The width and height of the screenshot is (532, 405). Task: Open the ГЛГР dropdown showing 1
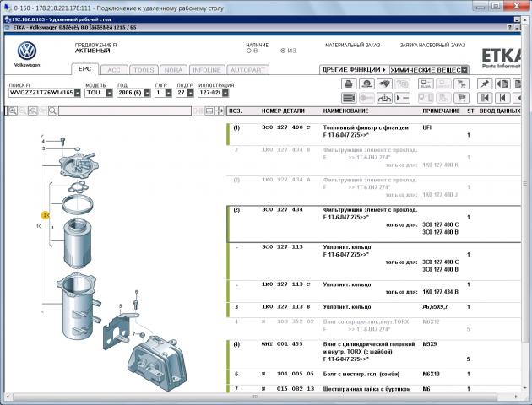coord(168,93)
